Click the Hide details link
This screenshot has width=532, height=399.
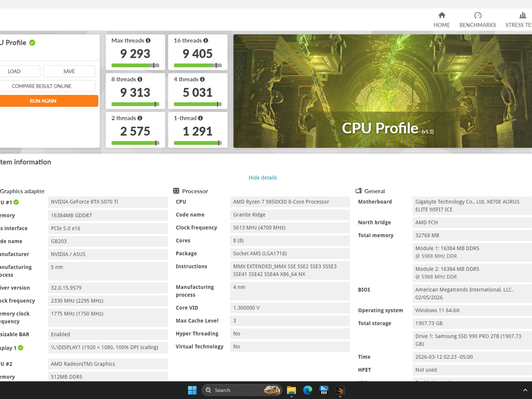[263, 178]
